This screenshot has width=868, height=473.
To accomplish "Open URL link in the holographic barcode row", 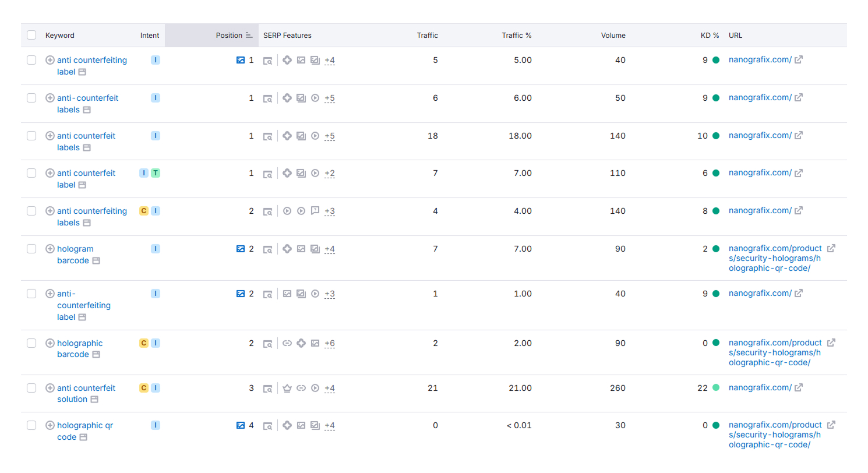I will coord(775,352).
